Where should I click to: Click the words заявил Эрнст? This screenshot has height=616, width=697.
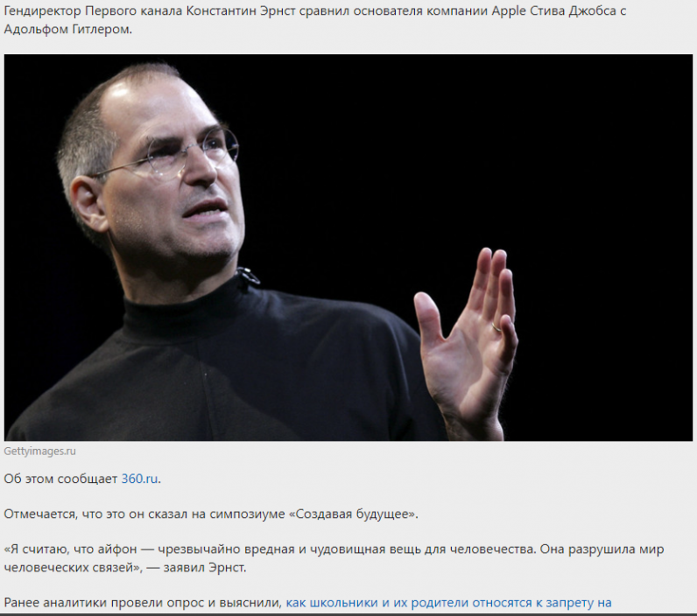pyautogui.click(x=205, y=568)
